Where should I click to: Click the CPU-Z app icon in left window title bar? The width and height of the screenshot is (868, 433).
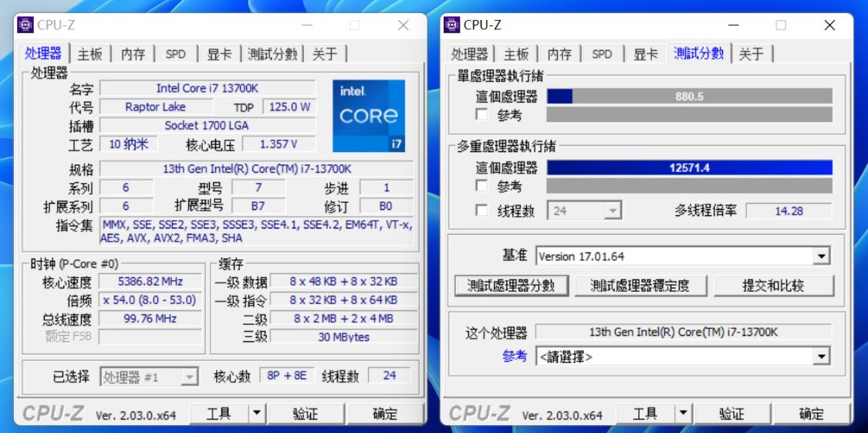pos(25,25)
